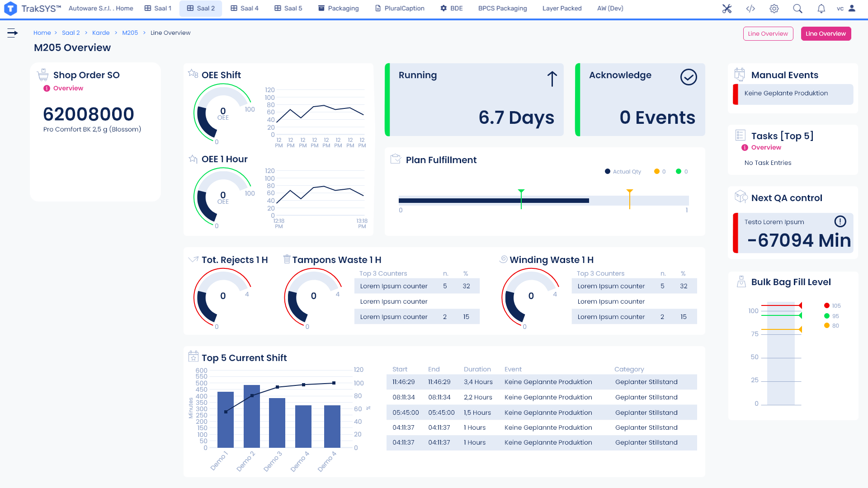
Task: Click the user profile icon
Action: pos(852,8)
